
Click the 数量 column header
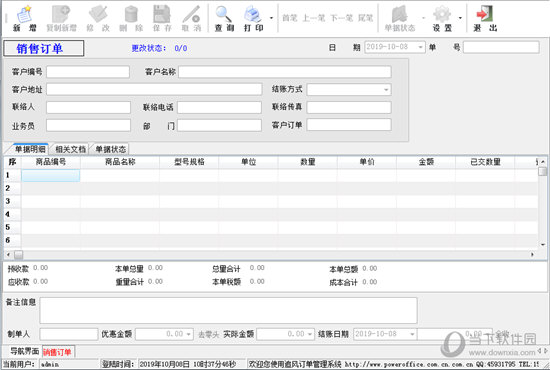coord(308,162)
